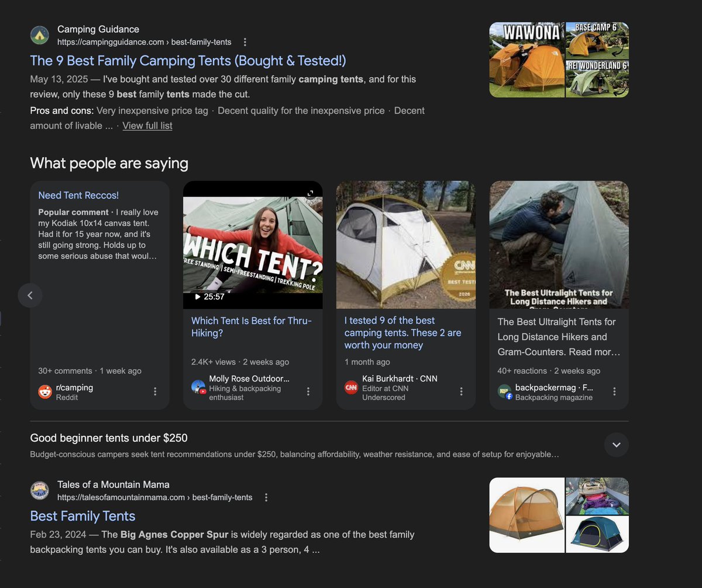Screen dimensions: 702x588
Task: Click View full list of pros and cons
Action: tap(147, 125)
